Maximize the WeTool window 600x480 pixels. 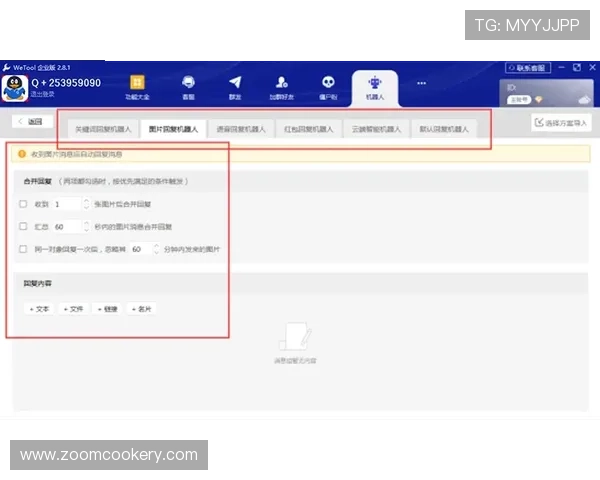point(577,67)
